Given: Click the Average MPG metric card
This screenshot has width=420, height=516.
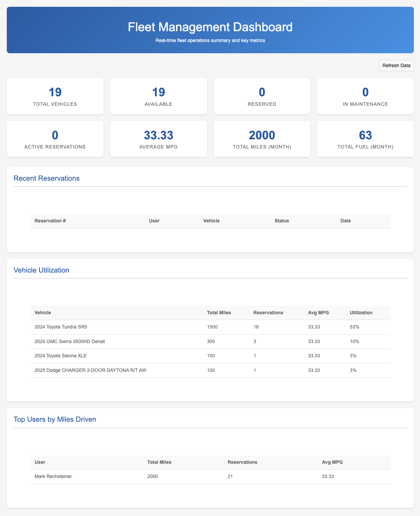Looking at the screenshot, I should 158,139.
